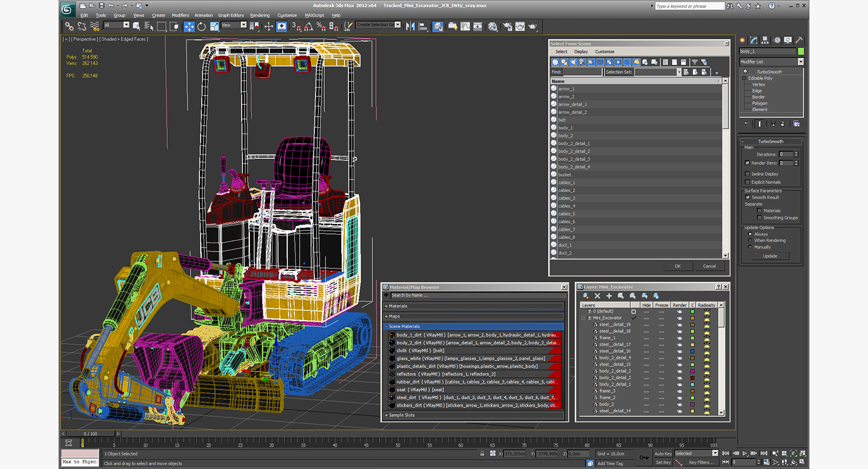Click body_1 object color swatch
Viewport: 868px width, 469px height.
click(801, 52)
